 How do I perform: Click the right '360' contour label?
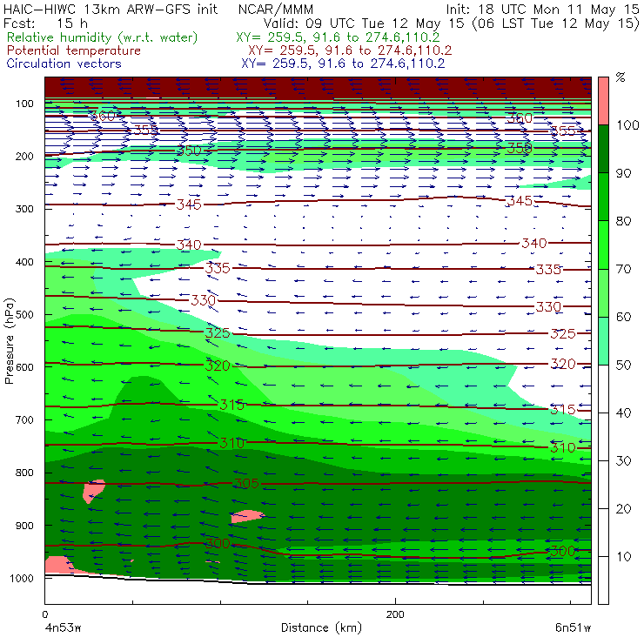coord(520,118)
